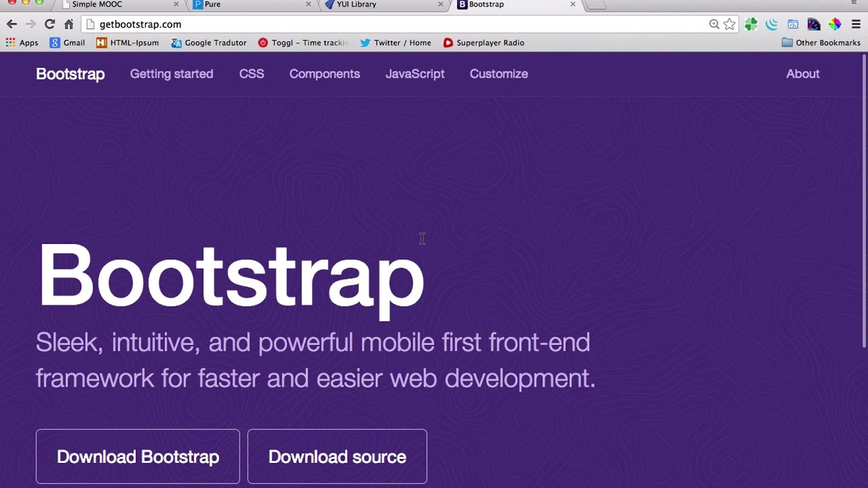Click the Download source button
Viewport: 868px width, 488px height.
tap(337, 457)
